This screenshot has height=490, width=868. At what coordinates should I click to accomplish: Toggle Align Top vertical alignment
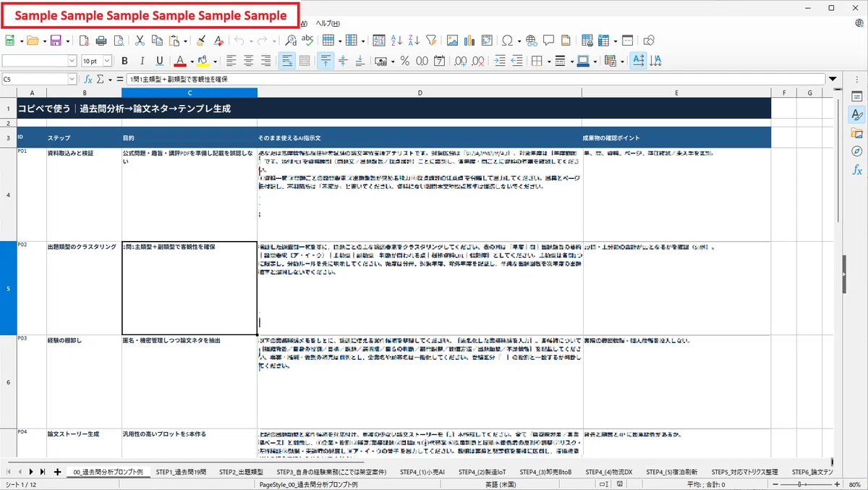pyautogui.click(x=325, y=61)
